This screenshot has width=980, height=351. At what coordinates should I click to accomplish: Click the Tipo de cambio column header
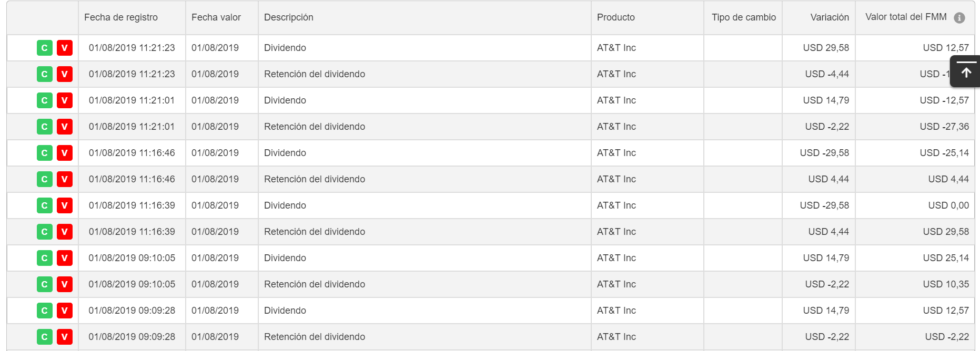[744, 17]
